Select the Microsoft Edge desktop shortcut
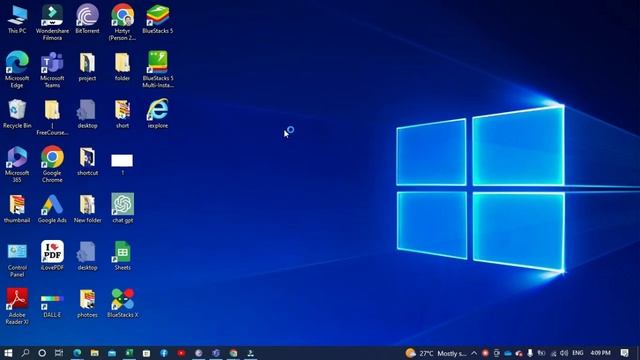The height and width of the screenshot is (360, 640). click(x=17, y=69)
